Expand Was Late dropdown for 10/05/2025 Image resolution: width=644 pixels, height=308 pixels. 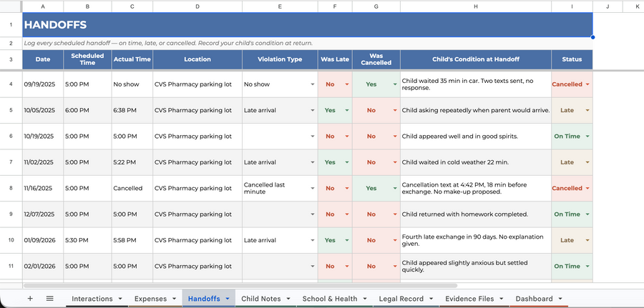pyautogui.click(x=347, y=110)
